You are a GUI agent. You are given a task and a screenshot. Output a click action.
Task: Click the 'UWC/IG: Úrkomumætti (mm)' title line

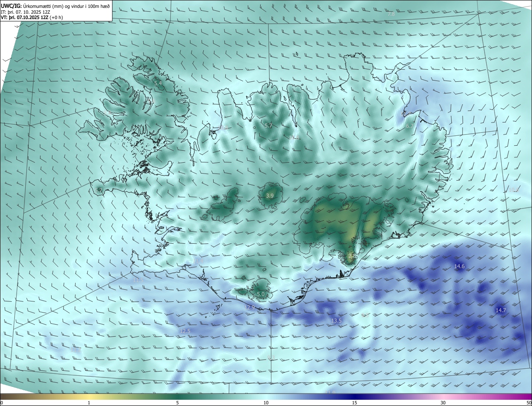pyautogui.click(x=55, y=6)
